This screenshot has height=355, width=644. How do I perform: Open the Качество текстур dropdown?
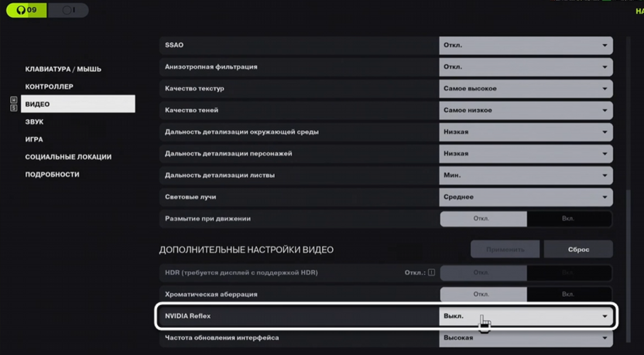click(x=526, y=89)
